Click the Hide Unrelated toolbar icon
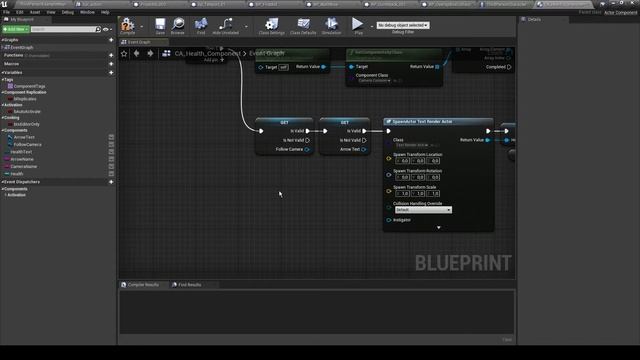Screen dimensions: 640x360 pyautogui.click(x=225, y=26)
